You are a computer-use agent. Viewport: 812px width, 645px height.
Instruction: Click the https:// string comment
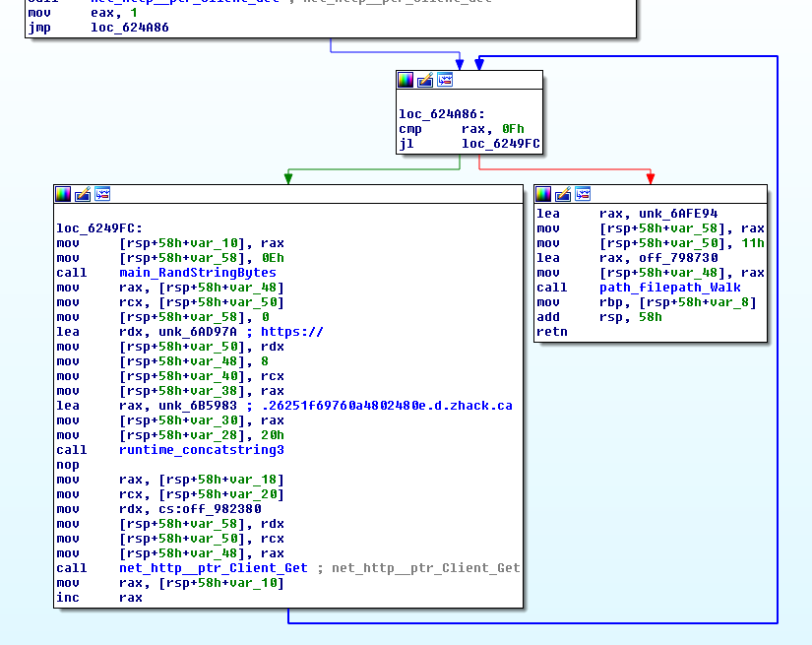point(291,332)
